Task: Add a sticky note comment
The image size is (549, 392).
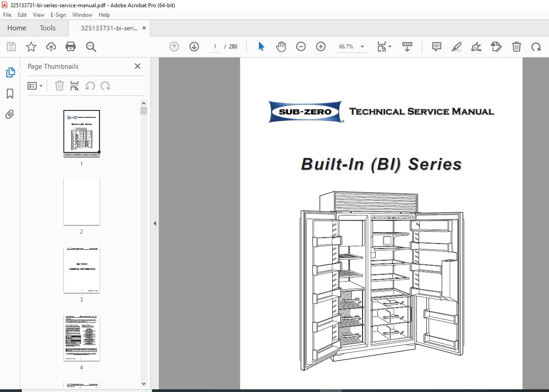Action: pyautogui.click(x=437, y=47)
